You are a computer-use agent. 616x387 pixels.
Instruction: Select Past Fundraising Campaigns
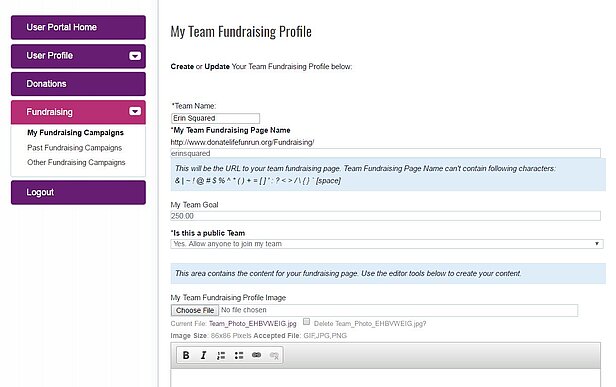click(x=75, y=148)
